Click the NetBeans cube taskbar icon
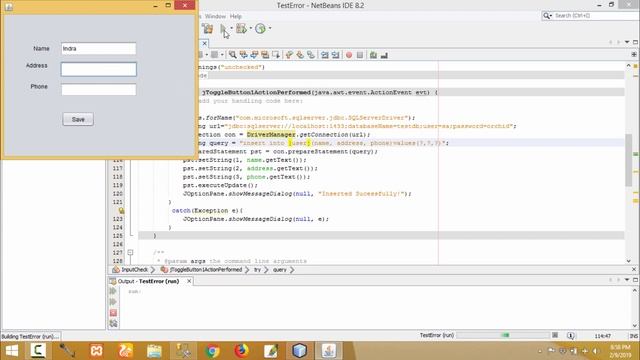 (299, 351)
